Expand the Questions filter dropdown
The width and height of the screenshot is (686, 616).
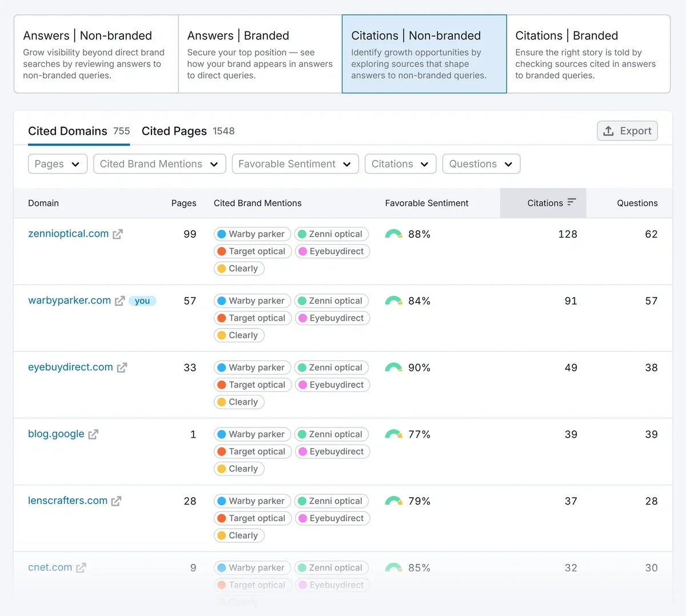click(x=481, y=164)
